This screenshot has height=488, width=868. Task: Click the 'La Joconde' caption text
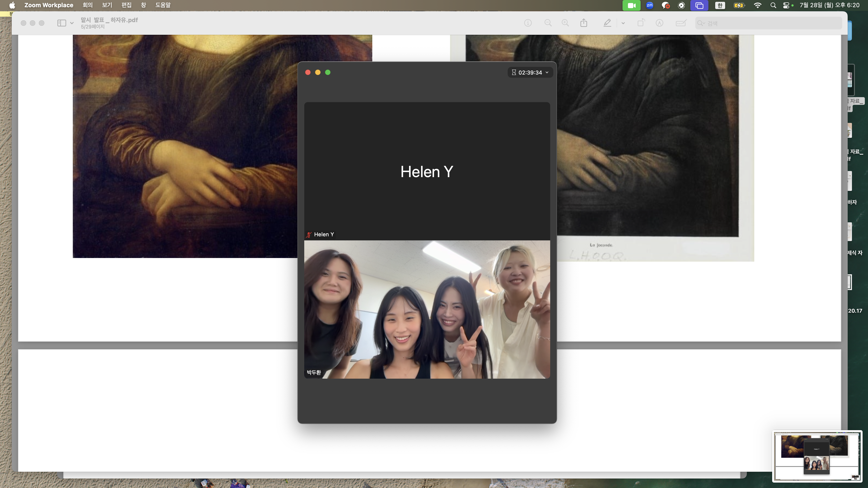pyautogui.click(x=601, y=245)
